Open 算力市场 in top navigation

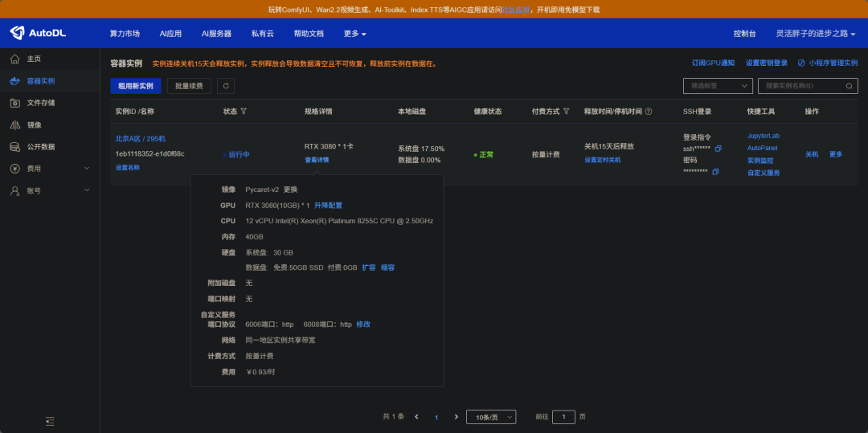pyautogui.click(x=125, y=34)
